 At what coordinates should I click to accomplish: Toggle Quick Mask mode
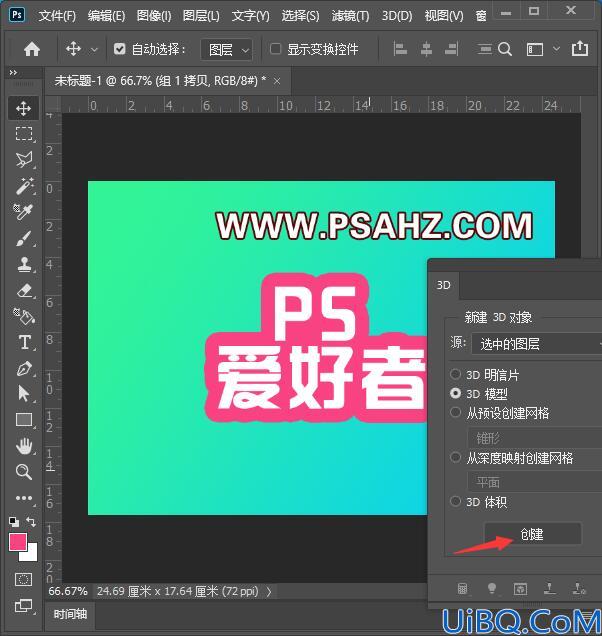24,580
